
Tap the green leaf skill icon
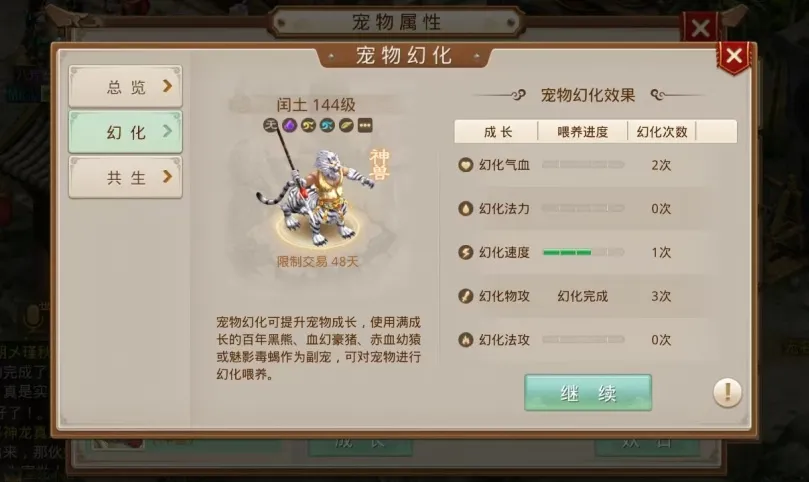346,125
